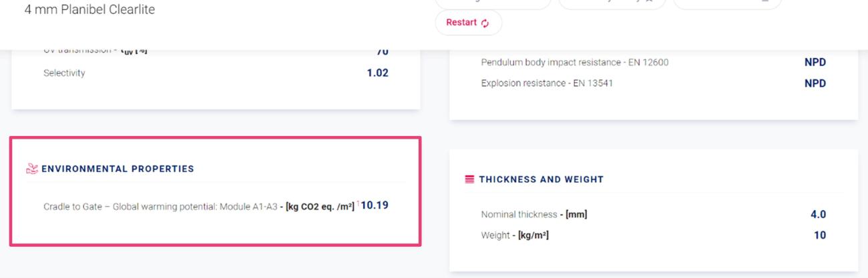Viewport: 868px width, 278px height.
Task: Click the circular arrows icon beside Restart
Action: tap(485, 23)
